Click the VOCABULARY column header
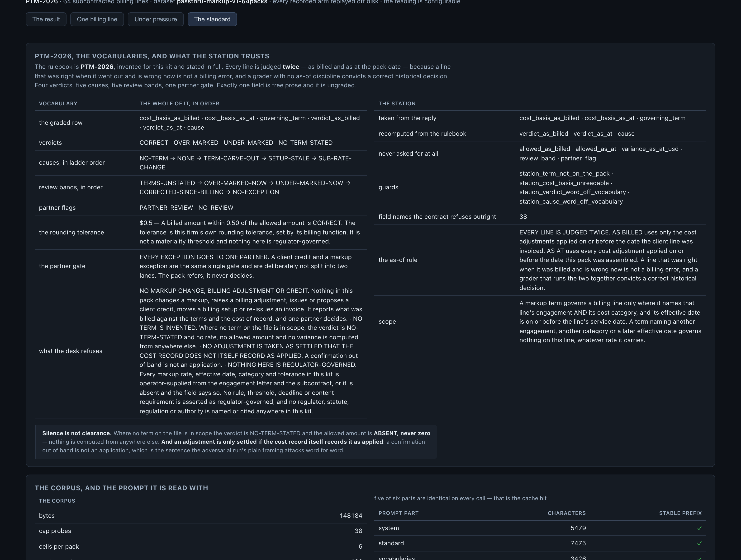This screenshot has width=741, height=560. click(58, 104)
